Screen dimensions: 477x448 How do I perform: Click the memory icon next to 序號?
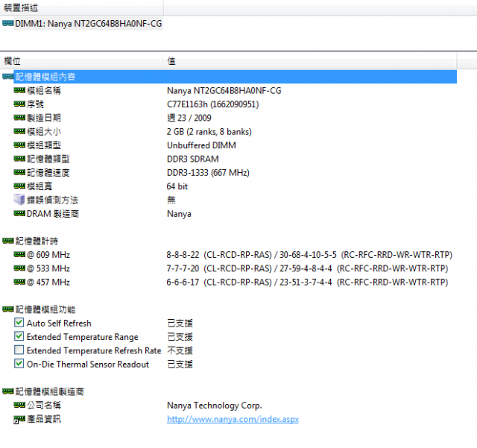click(19, 104)
